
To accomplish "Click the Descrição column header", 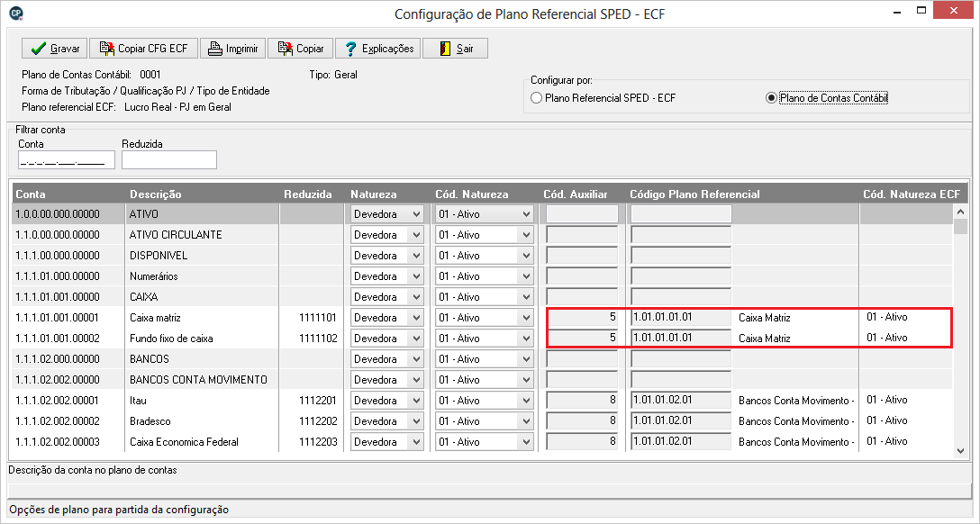I will click(155, 194).
